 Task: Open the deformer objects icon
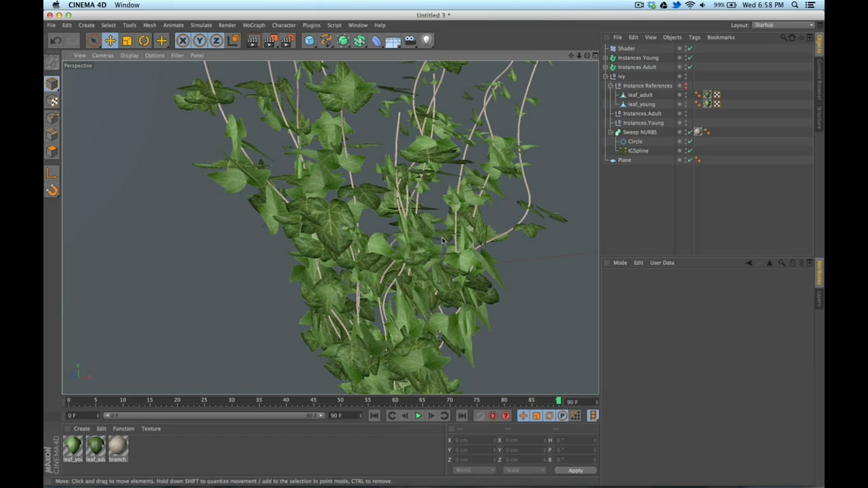pos(376,41)
